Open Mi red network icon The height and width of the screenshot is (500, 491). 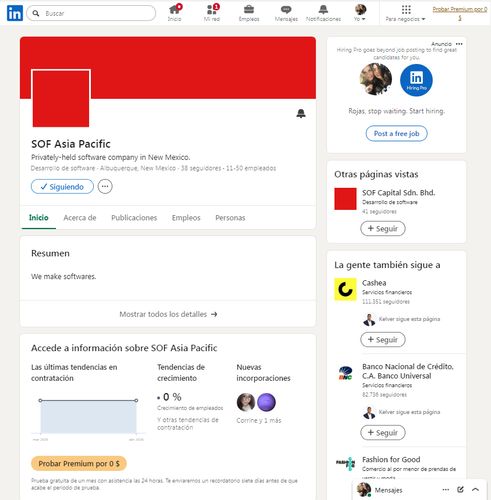pyautogui.click(x=212, y=13)
